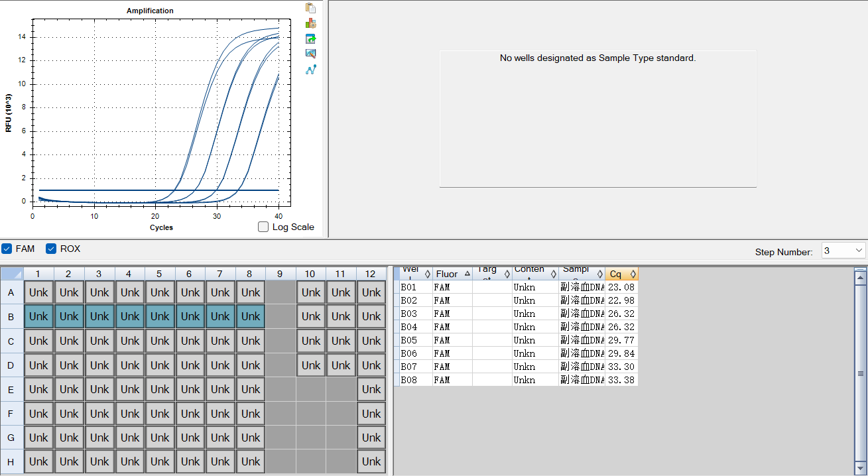Click the Cq value in row B03
The width and height of the screenshot is (868, 476).
[x=621, y=314]
